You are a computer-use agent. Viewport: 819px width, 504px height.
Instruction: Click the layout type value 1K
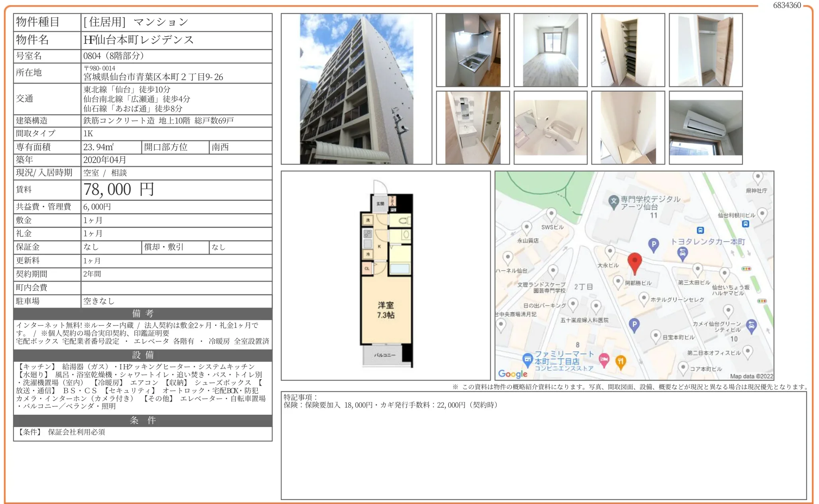pyautogui.click(x=88, y=133)
